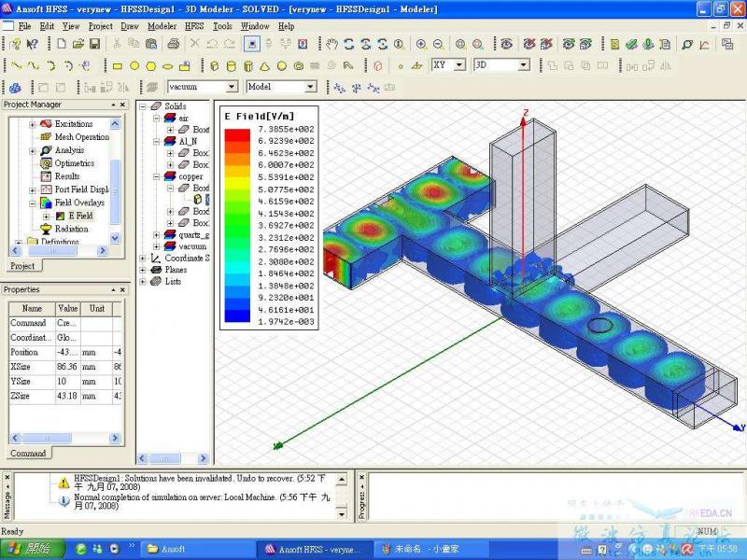The height and width of the screenshot is (560, 747).
Task: Click the New project icon
Action: (62, 44)
